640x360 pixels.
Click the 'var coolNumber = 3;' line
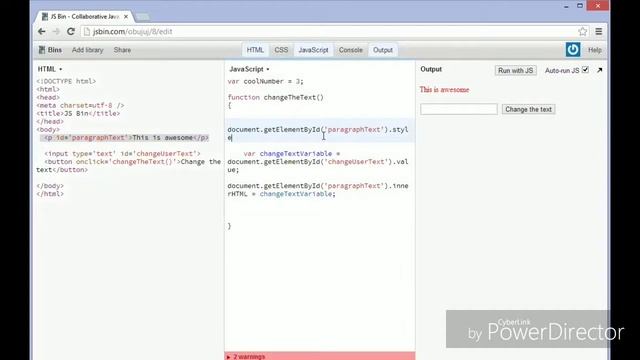click(x=266, y=81)
